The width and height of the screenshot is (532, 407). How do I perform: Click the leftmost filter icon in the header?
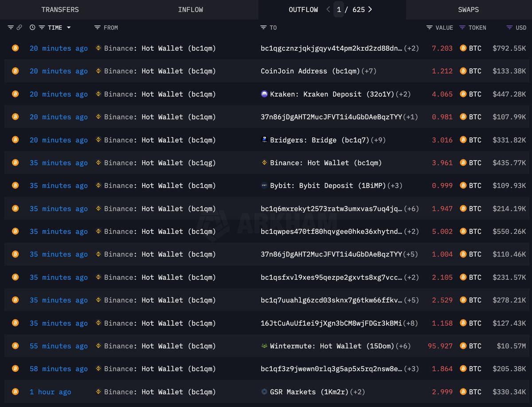(10, 28)
